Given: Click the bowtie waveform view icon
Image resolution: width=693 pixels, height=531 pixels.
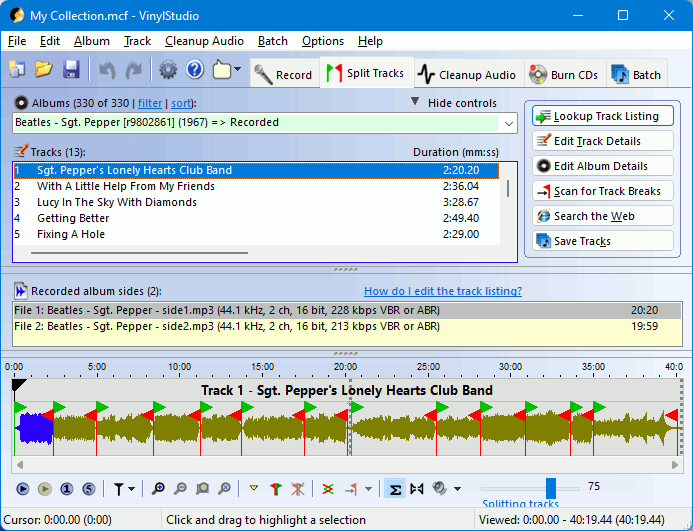Looking at the screenshot, I should (417, 489).
